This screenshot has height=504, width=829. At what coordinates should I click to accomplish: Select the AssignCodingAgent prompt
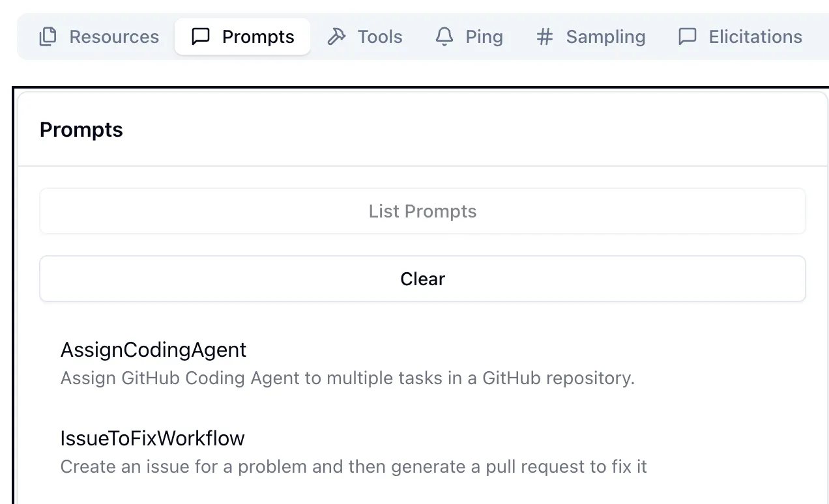(x=154, y=350)
